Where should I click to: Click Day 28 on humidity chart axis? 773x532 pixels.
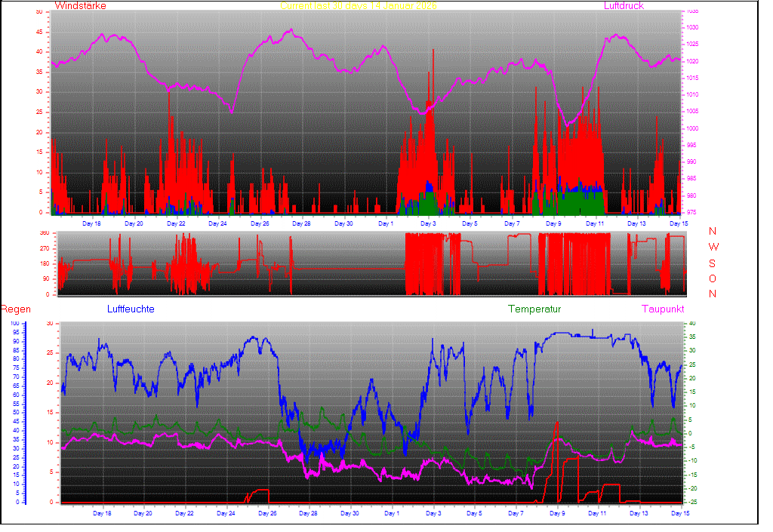coord(308,513)
